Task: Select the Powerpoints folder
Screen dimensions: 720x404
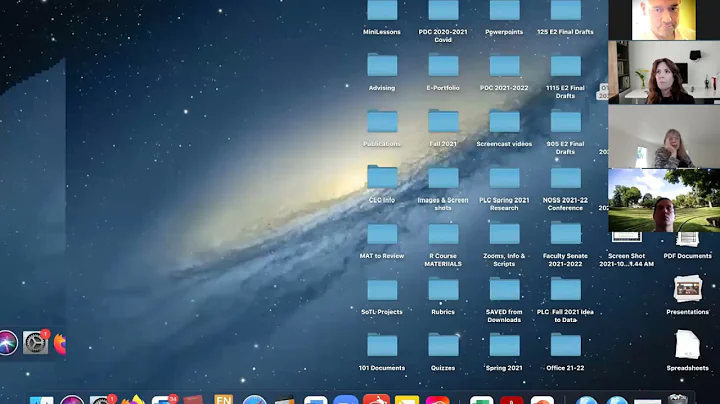Action: [x=504, y=11]
